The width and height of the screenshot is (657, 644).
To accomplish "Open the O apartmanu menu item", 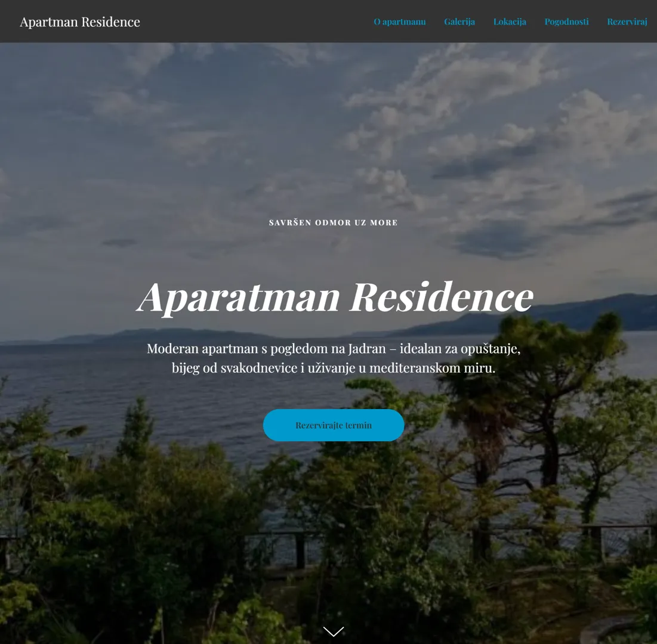I will [x=400, y=21].
